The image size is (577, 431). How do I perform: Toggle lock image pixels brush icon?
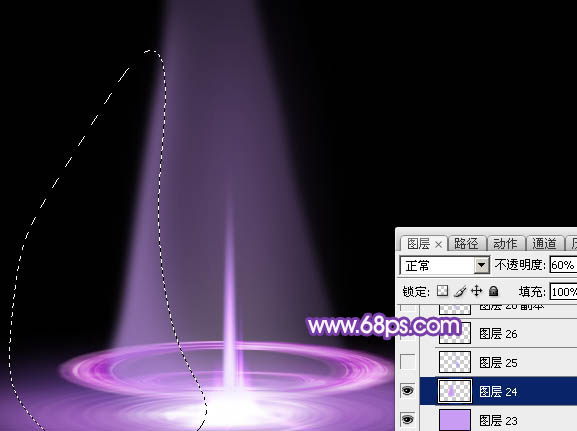pos(460,291)
